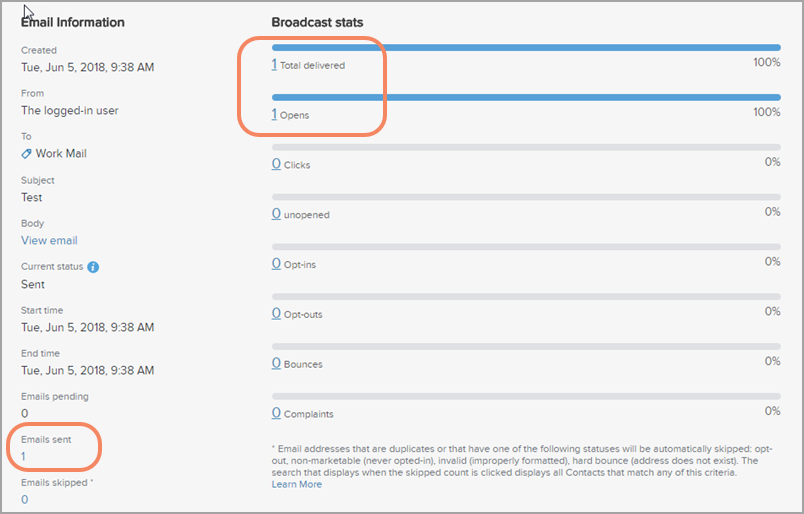Open the Clicks count link
The width and height of the screenshot is (804, 514).
pyautogui.click(x=276, y=164)
